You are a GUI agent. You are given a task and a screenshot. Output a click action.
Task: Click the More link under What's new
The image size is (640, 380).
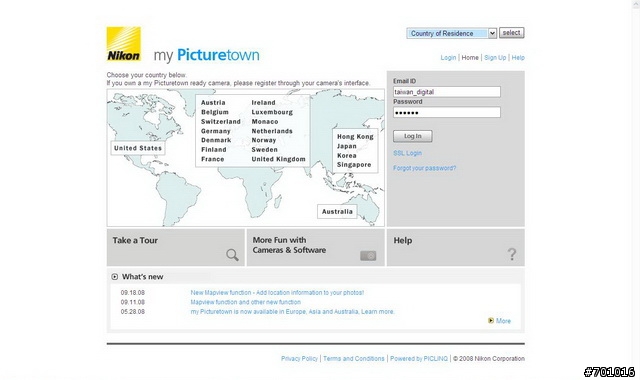pos(503,321)
